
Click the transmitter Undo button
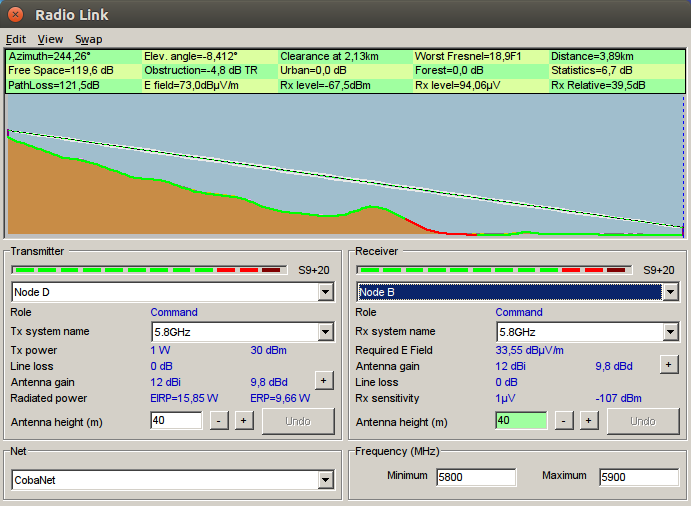click(x=298, y=421)
